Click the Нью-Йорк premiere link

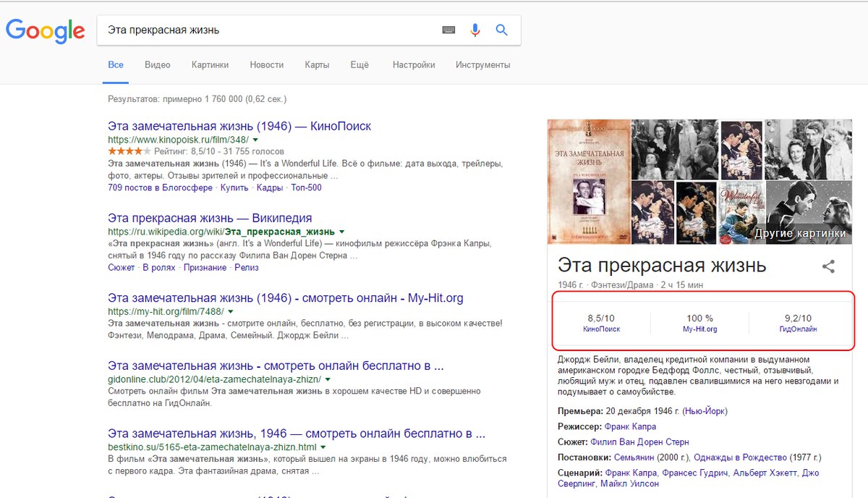pos(705,411)
